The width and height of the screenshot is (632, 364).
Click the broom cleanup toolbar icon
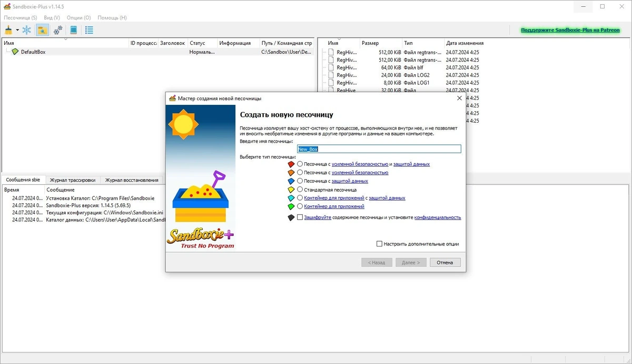[8, 30]
